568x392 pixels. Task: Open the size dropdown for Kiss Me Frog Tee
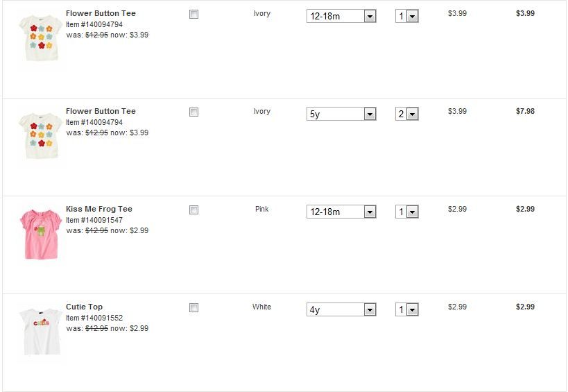pos(341,212)
